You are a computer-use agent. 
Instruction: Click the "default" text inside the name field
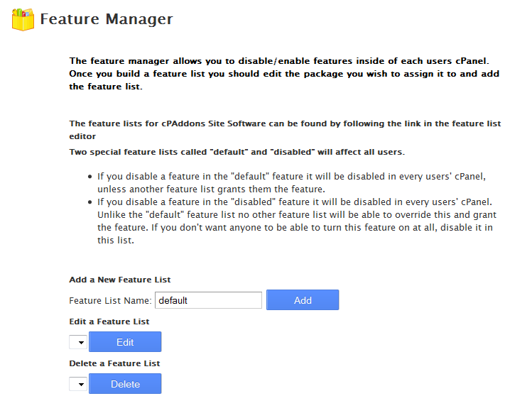[173, 300]
